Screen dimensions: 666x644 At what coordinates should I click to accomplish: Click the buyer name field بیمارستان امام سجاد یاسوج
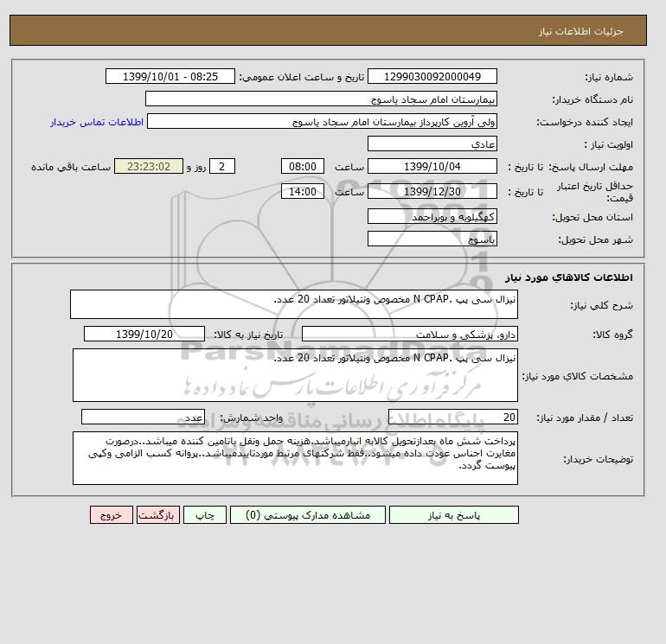(x=321, y=99)
